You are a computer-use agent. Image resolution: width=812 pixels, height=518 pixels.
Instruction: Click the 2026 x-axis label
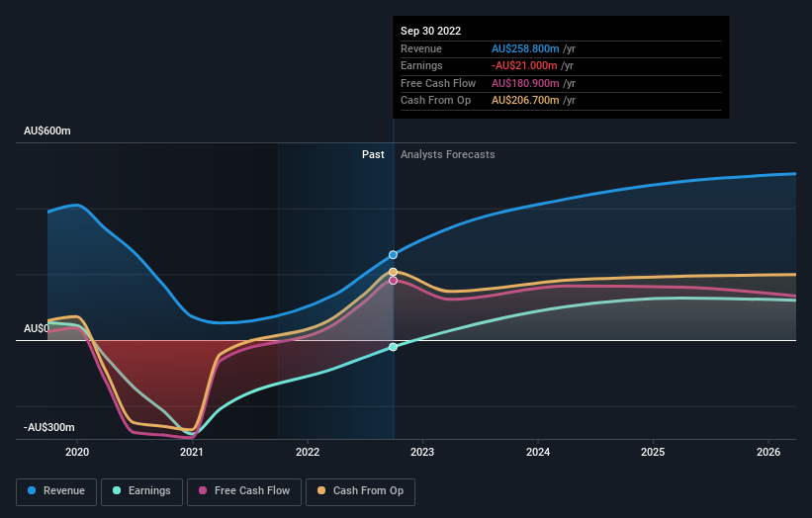tap(768, 452)
